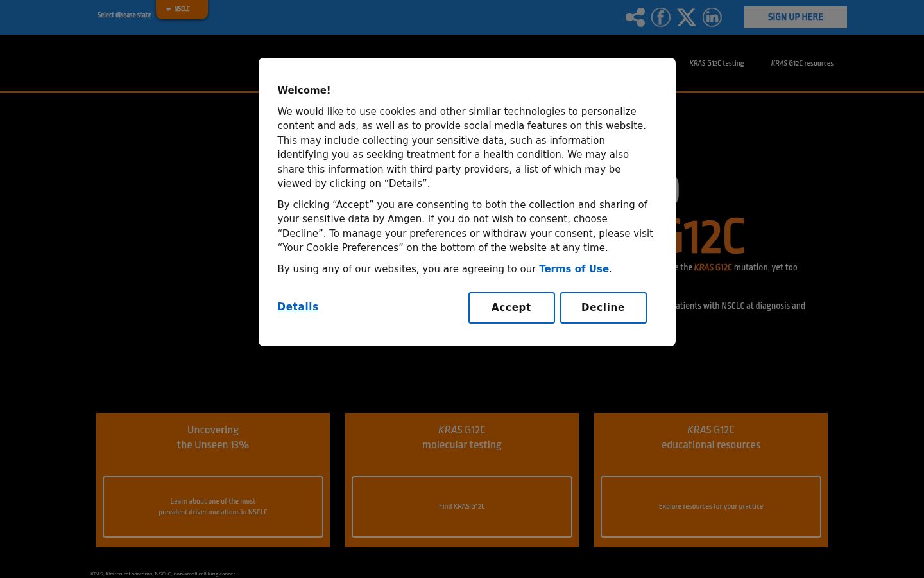
Task: Click the share icon in the header
Action: (635, 17)
